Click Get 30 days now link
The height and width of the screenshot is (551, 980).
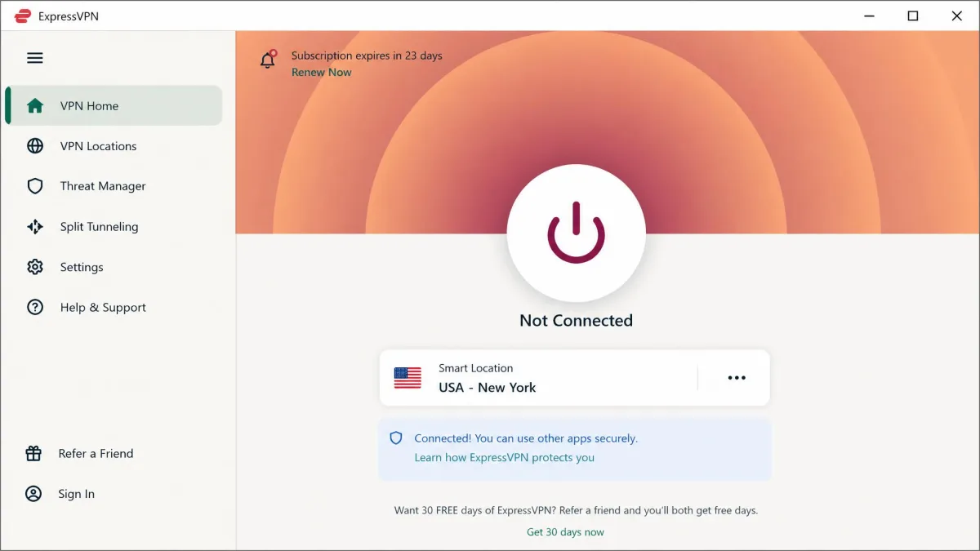(565, 532)
